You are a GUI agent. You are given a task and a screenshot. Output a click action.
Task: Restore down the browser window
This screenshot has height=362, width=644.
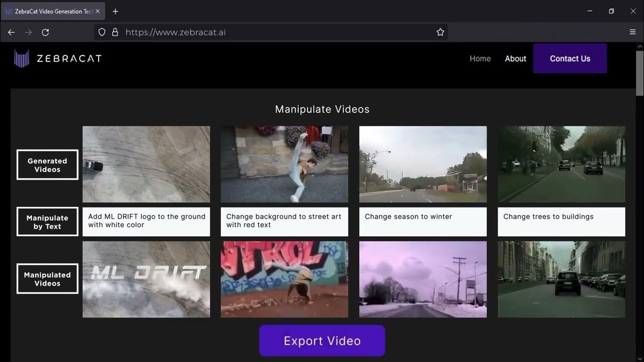(611, 11)
